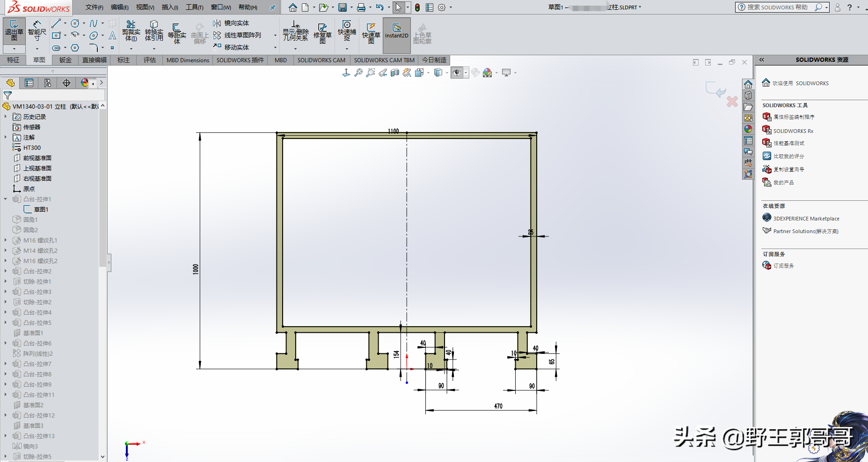Click the Move Entities (移动实体) tool

tap(231, 47)
